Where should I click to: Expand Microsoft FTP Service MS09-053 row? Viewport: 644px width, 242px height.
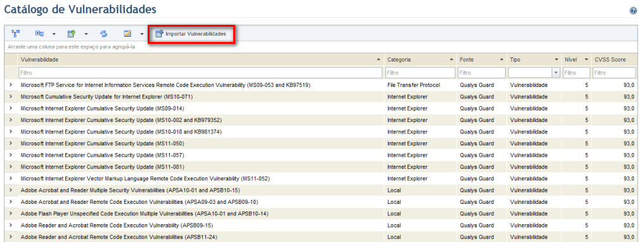[11, 84]
